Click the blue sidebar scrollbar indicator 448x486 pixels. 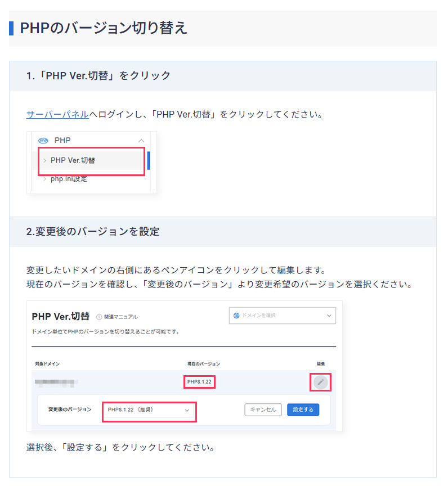(x=149, y=160)
